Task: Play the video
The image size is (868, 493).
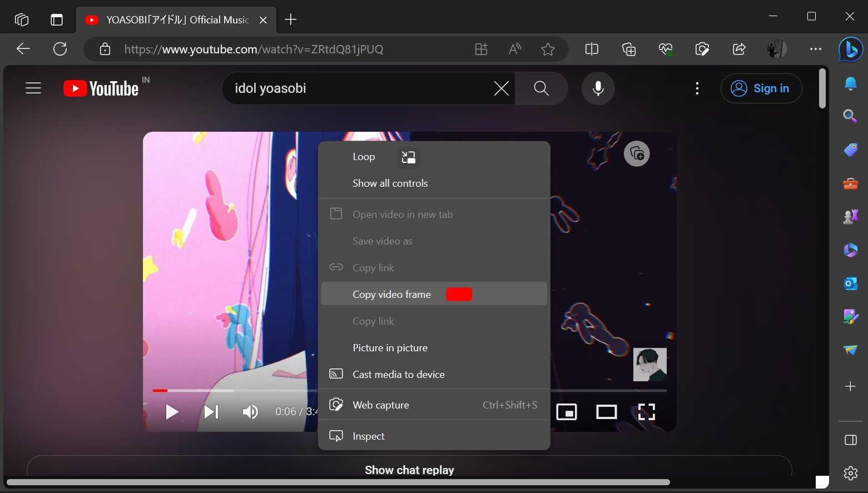Action: [172, 412]
